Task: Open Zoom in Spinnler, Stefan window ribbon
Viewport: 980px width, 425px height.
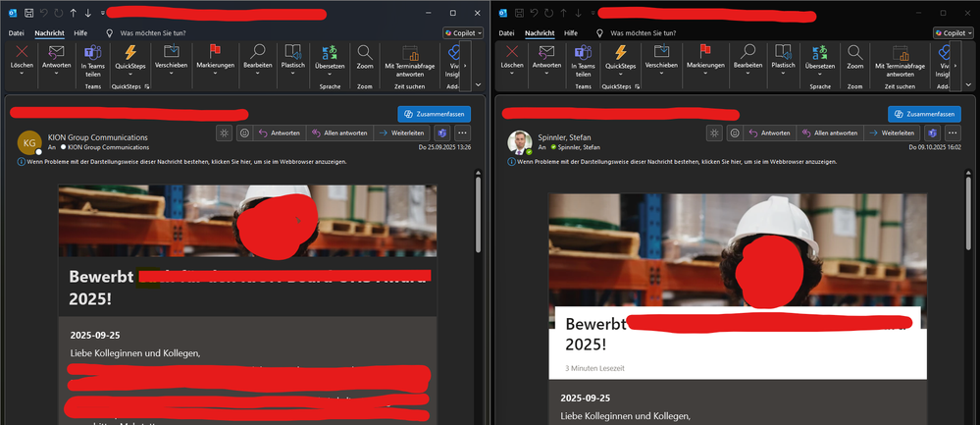Action: [x=855, y=57]
